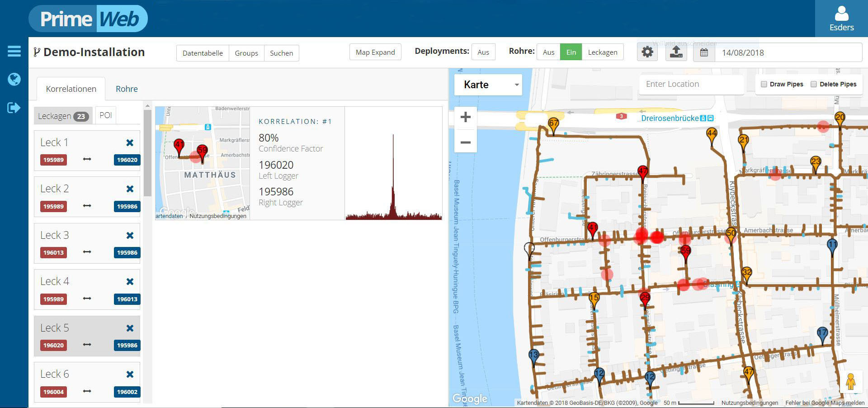Zoom in the map with plus button
Image resolution: width=868 pixels, height=408 pixels.
point(465,117)
